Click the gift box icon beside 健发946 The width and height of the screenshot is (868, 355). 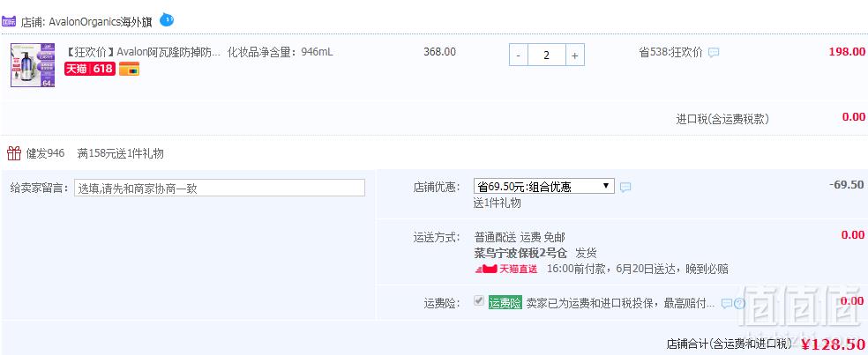(14, 153)
